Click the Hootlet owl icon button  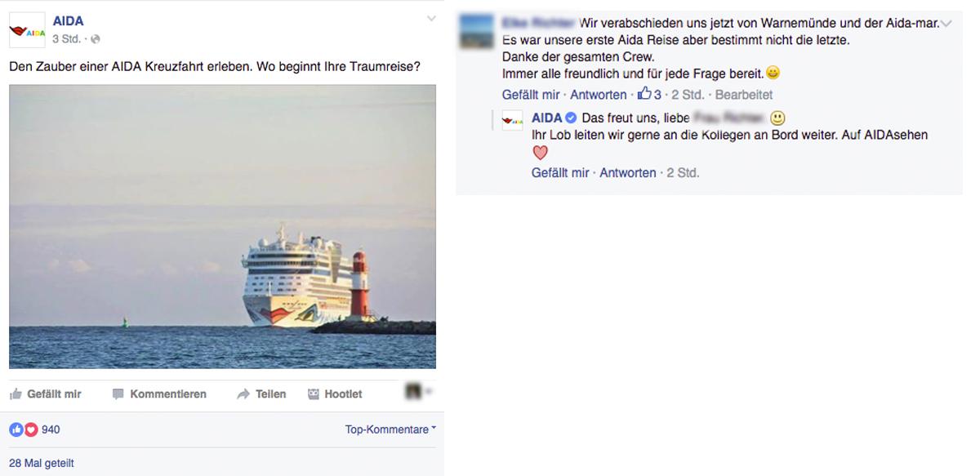(335, 394)
